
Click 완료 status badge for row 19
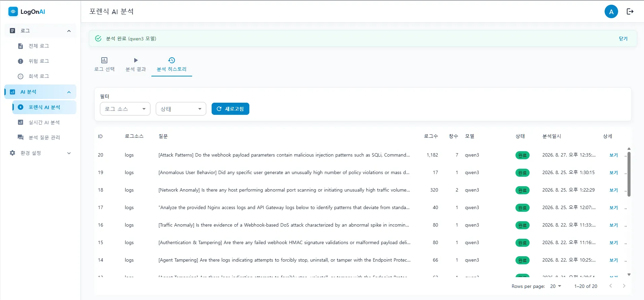(x=522, y=173)
